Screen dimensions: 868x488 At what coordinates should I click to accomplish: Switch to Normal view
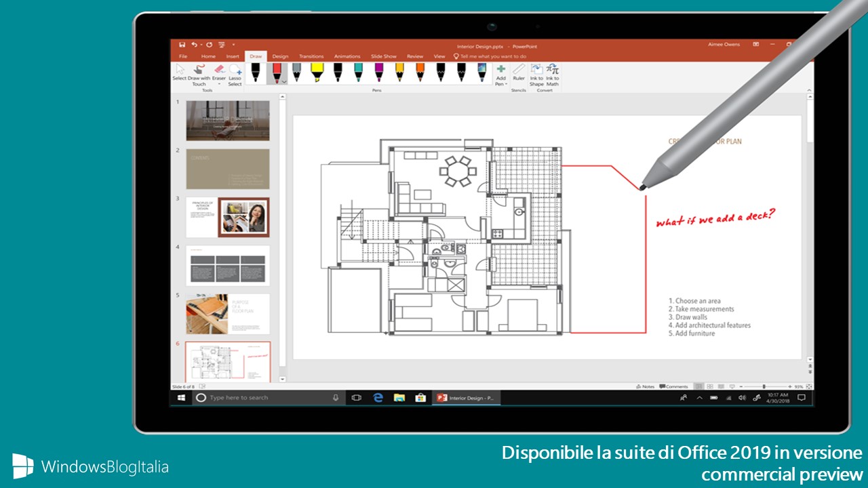coord(699,386)
